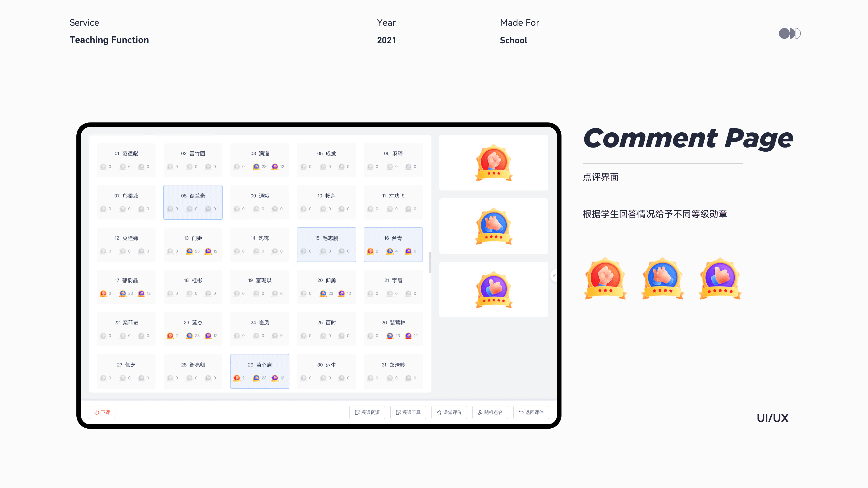This screenshot has width=868, height=488.
Task: Select student card 06 麻琦
Action: pyautogui.click(x=393, y=160)
